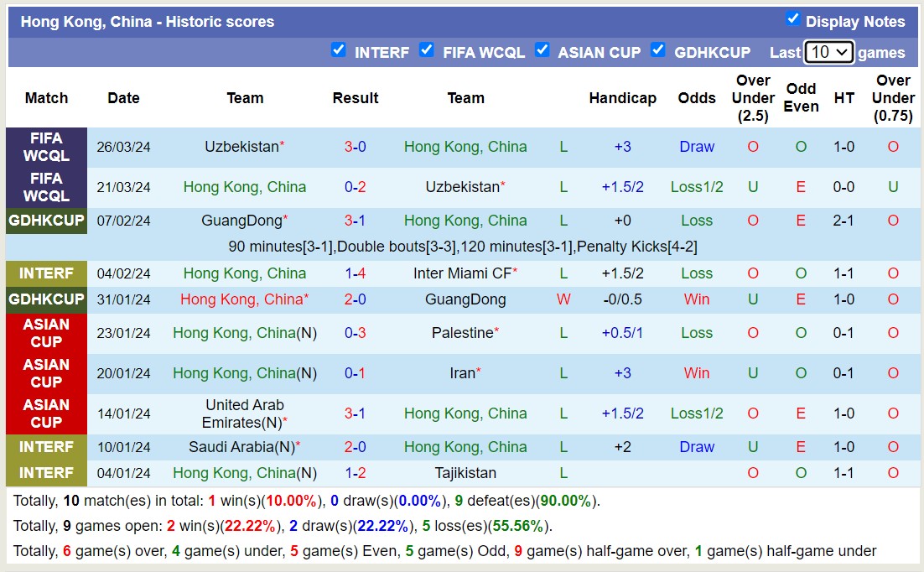Screen dimensions: 924x572
Task: Open 0-2 result of 21/03/24 match
Action: pyautogui.click(x=356, y=187)
